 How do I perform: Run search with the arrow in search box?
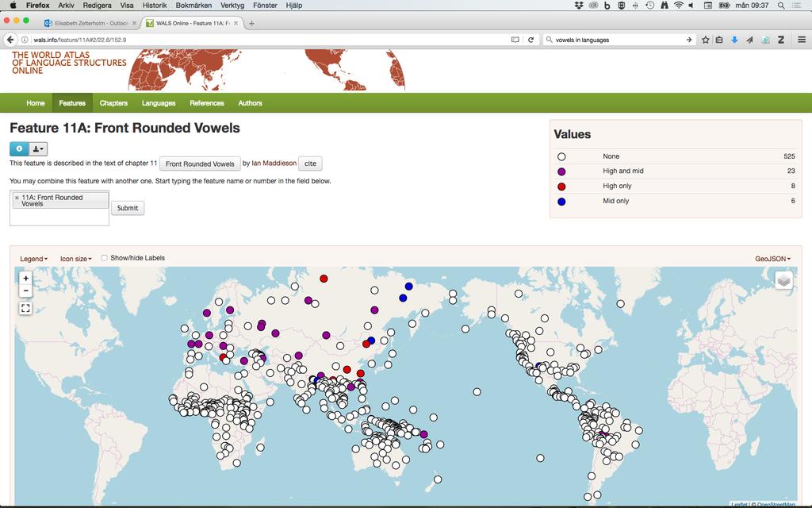(689, 40)
